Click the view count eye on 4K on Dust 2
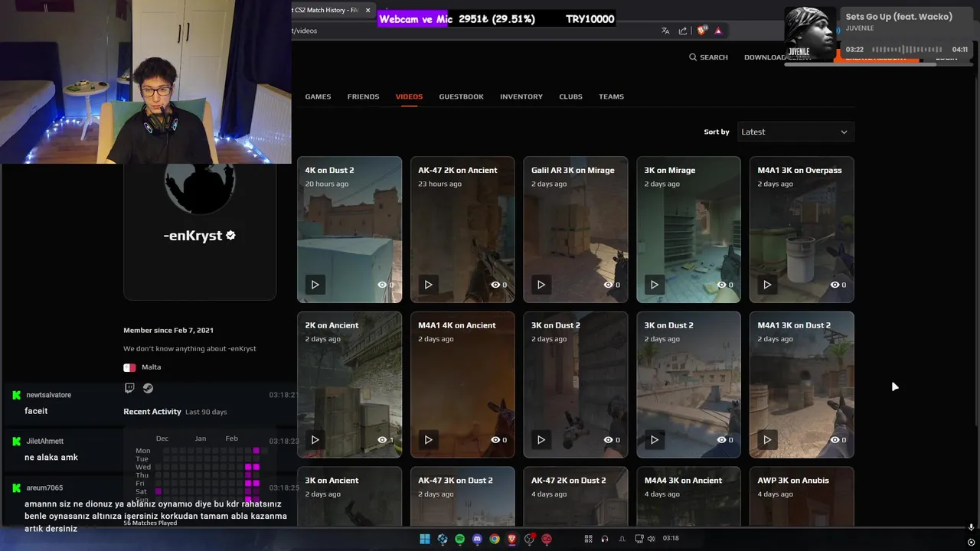The image size is (980, 551). point(382,285)
